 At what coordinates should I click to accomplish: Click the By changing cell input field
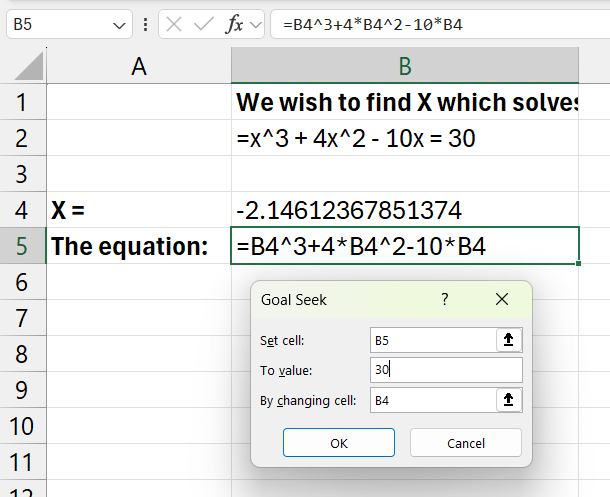click(433, 400)
